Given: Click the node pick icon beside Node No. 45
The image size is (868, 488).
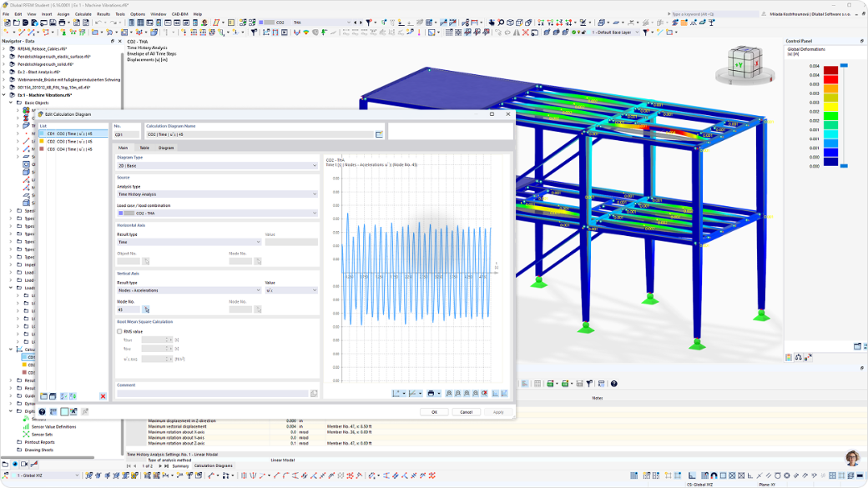Looking at the screenshot, I should pos(146,309).
